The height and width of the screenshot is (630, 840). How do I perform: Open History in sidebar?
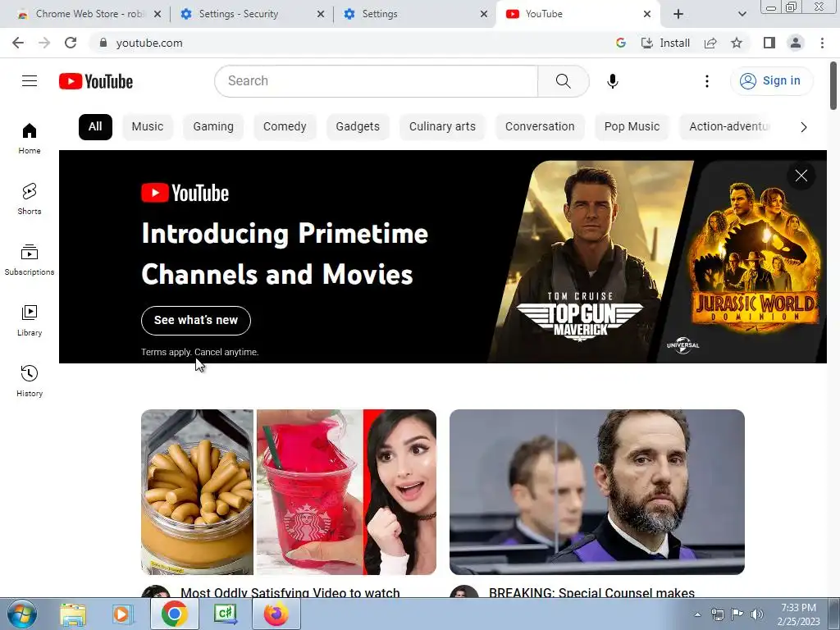[30, 381]
